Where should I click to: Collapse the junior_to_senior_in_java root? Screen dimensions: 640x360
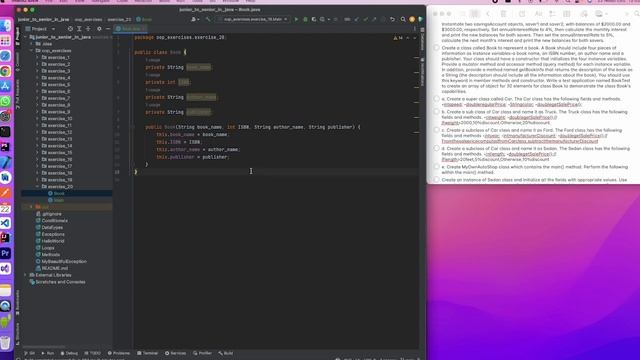point(25,37)
